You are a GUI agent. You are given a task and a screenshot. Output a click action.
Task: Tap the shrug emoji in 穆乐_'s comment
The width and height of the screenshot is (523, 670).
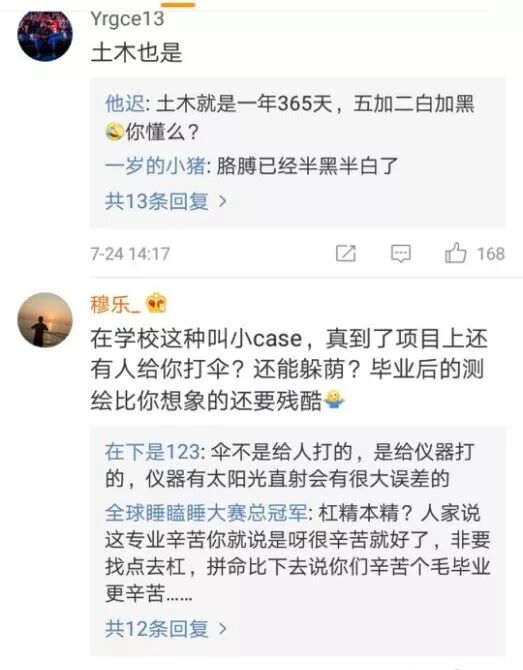click(x=334, y=400)
